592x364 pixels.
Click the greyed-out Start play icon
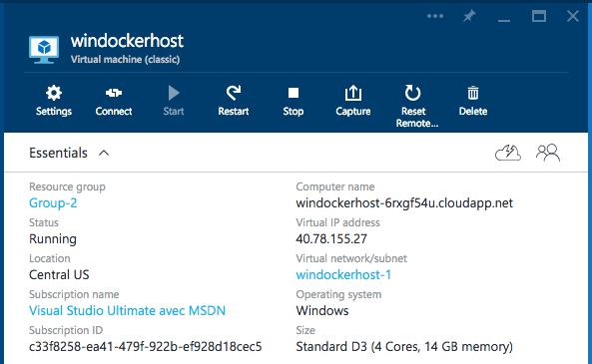click(x=174, y=93)
